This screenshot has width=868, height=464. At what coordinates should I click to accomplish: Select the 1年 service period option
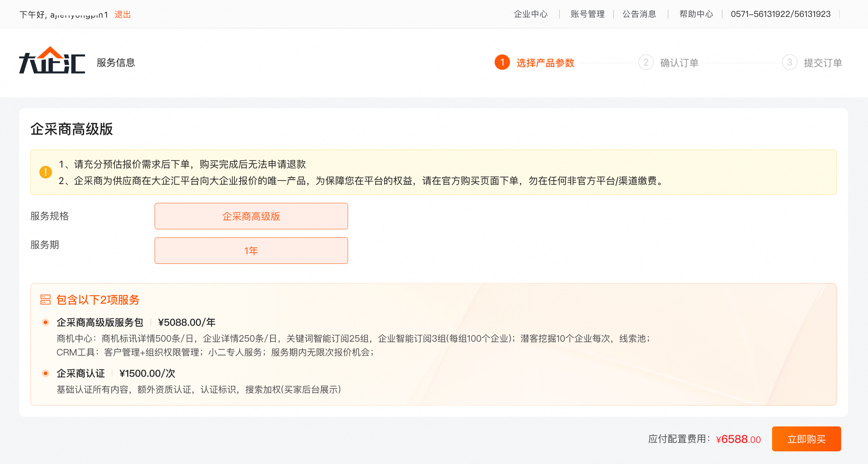coord(251,250)
